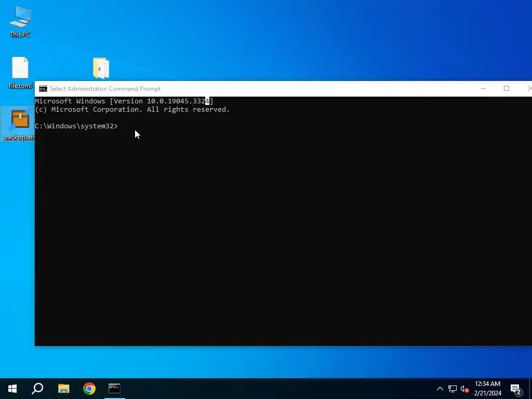Open the muted volume tray icon
This screenshot has height=399, width=532.
(x=465, y=389)
